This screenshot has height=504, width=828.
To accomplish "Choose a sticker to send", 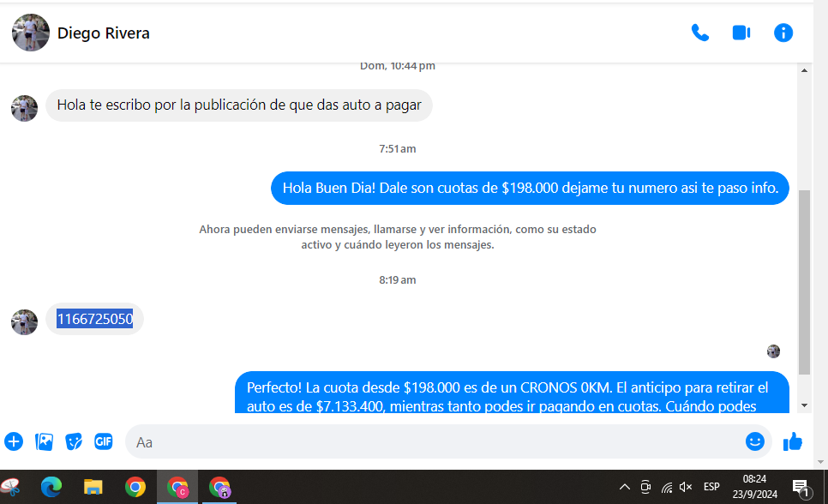I will click(74, 441).
